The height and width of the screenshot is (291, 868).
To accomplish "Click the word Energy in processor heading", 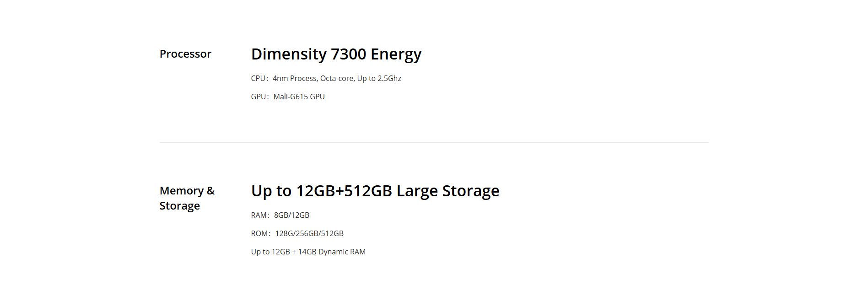I will point(396,54).
